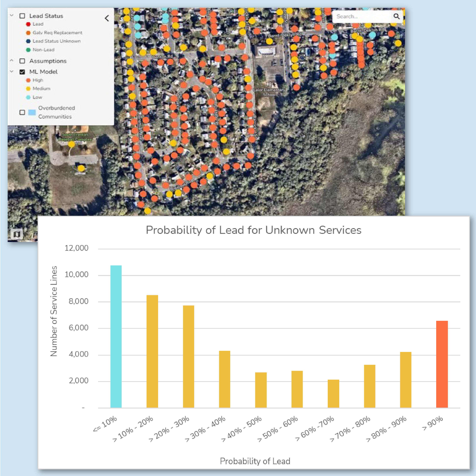This screenshot has width=476, height=476.
Task: Open the basemap toggle icon on the map
Action: (x=17, y=234)
